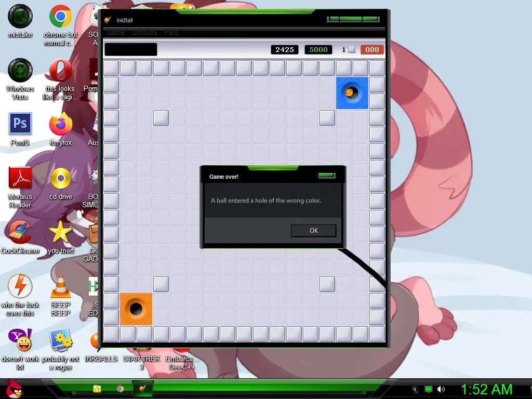Click the red 008 countdown timer
The width and height of the screenshot is (532, 399).
tap(372, 49)
